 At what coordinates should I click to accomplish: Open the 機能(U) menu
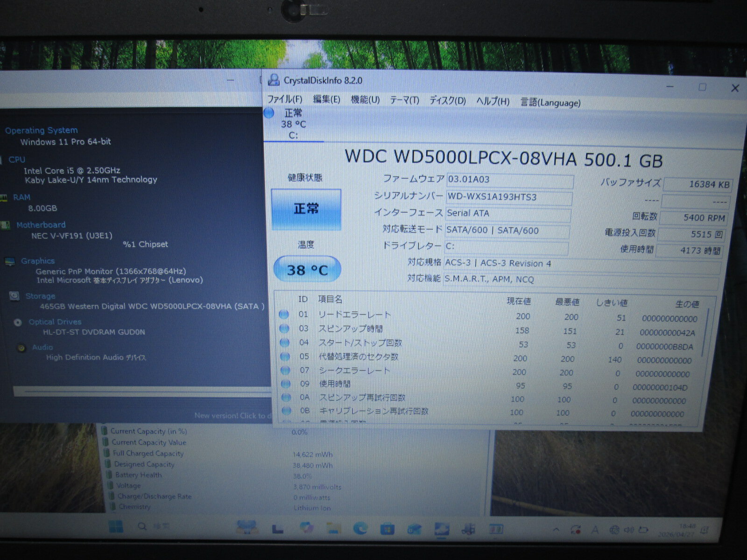pos(365,100)
